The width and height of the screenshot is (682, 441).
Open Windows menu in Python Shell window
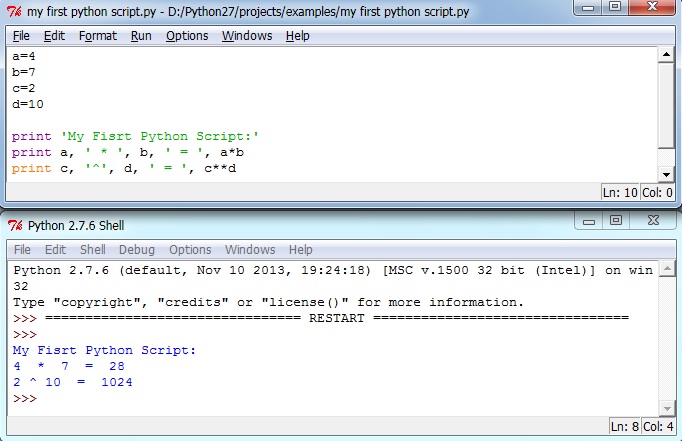pyautogui.click(x=250, y=250)
